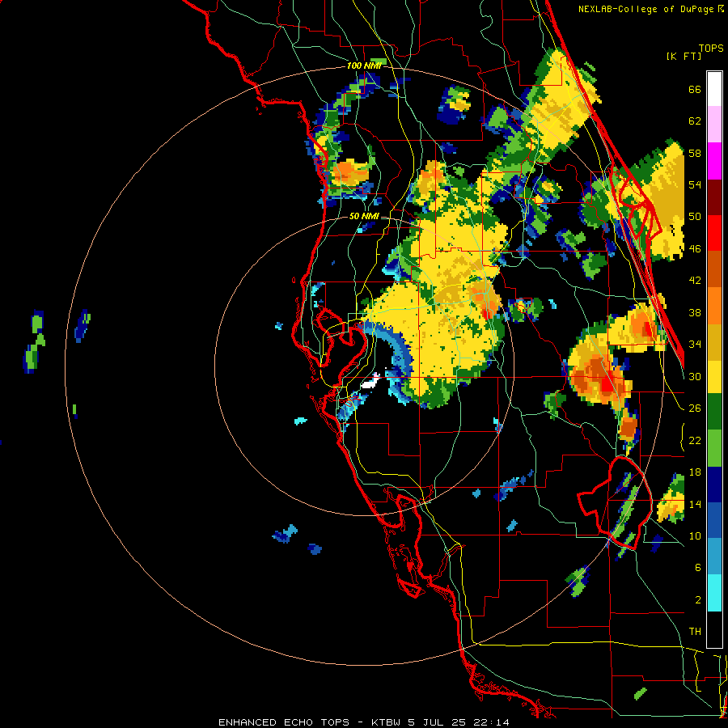The width and height of the screenshot is (728, 728).
Task: Click the red-outlined Lake Okeechobee shape
Action: [616, 503]
